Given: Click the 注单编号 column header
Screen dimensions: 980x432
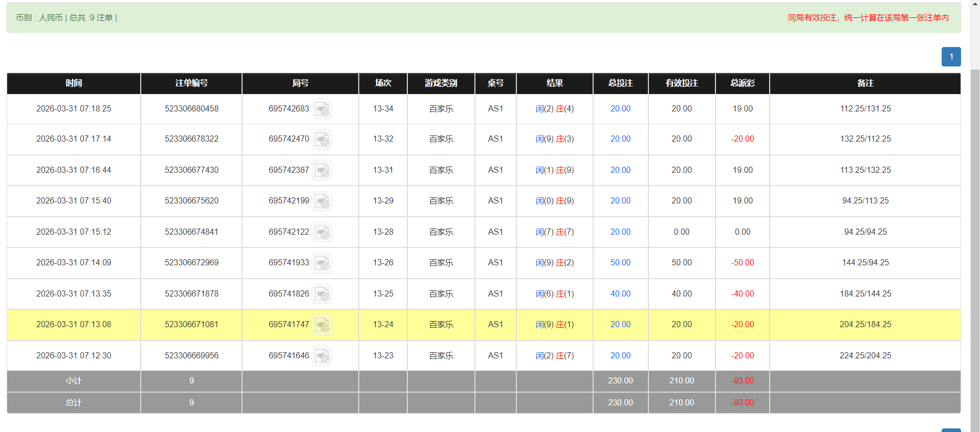Looking at the screenshot, I should 191,83.
